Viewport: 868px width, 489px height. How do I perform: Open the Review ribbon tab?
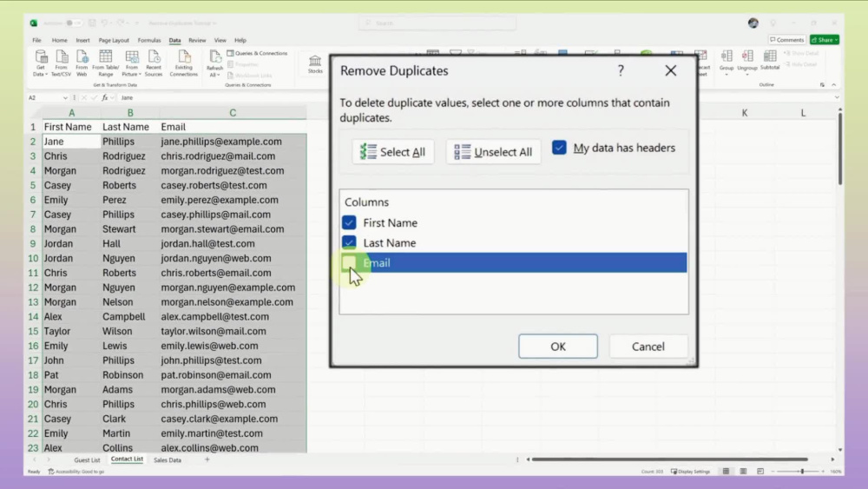pos(197,41)
